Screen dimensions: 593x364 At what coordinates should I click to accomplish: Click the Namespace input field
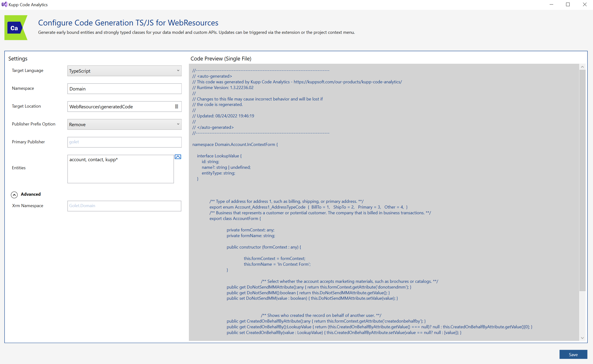(x=125, y=89)
